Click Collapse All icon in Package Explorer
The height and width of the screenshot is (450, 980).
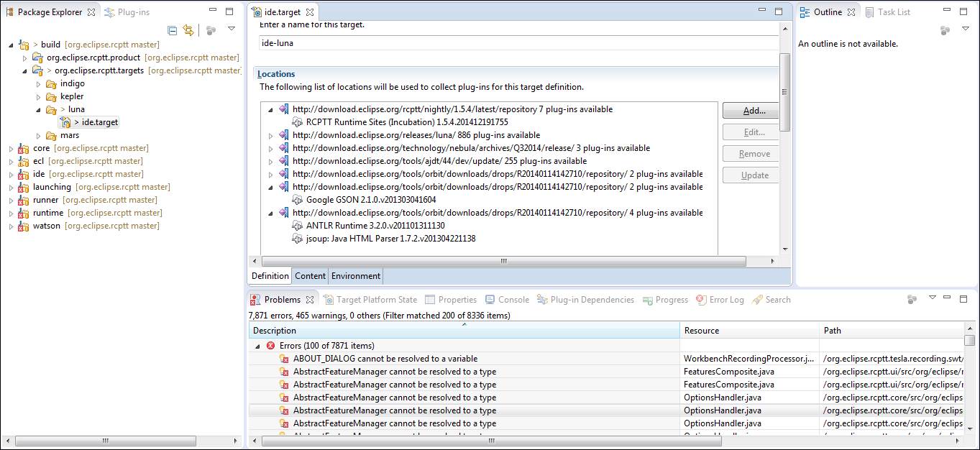[x=173, y=30]
